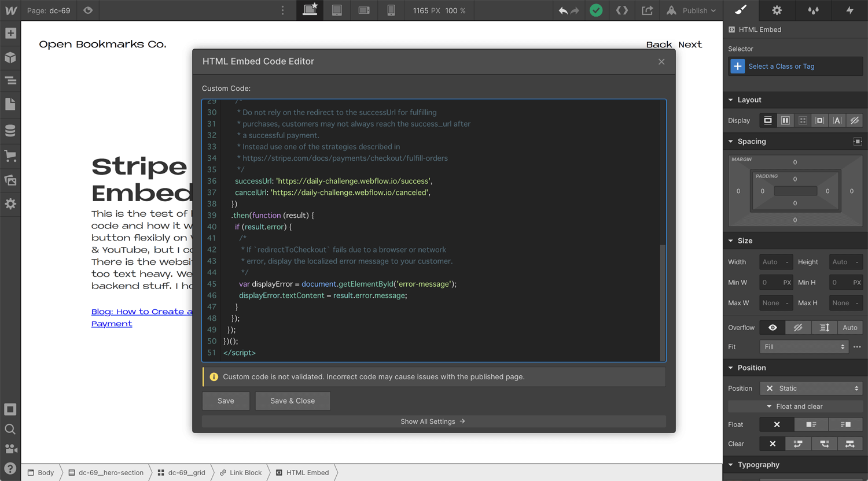Open the Assets panel
This screenshot has height=481, width=868.
[x=10, y=180]
